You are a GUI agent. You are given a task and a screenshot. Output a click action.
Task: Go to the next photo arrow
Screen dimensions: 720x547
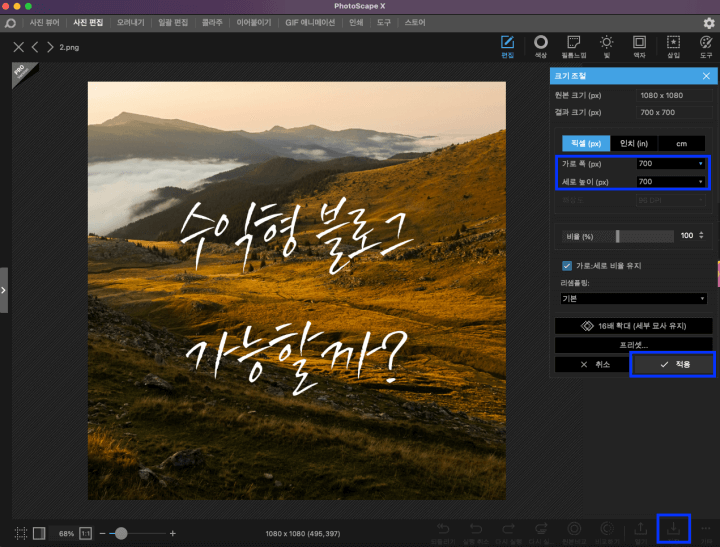50,47
